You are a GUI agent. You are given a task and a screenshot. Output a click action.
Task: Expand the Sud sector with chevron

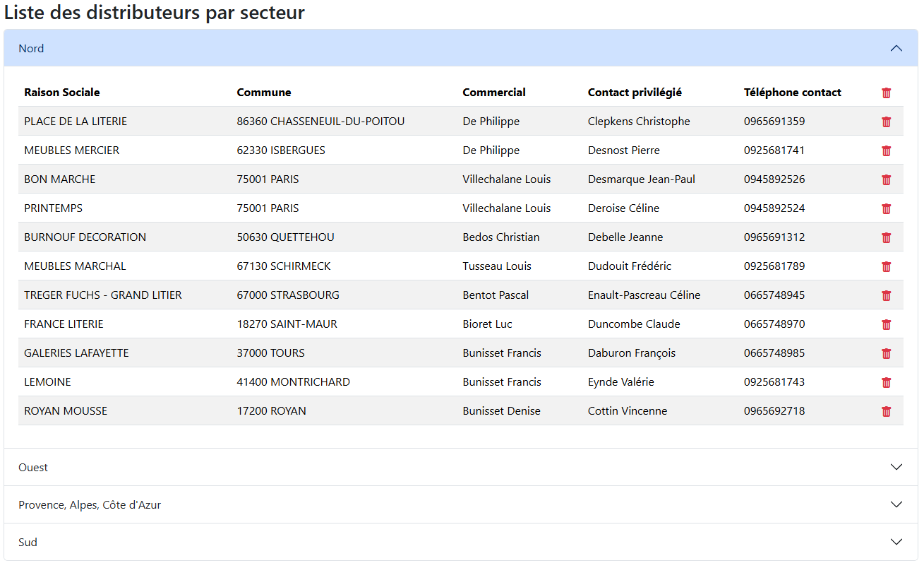896,542
